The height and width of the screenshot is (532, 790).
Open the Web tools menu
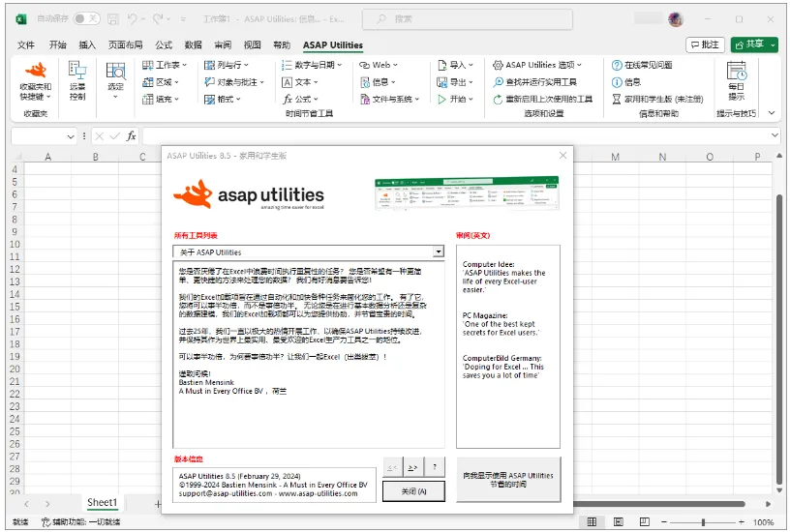coord(379,65)
